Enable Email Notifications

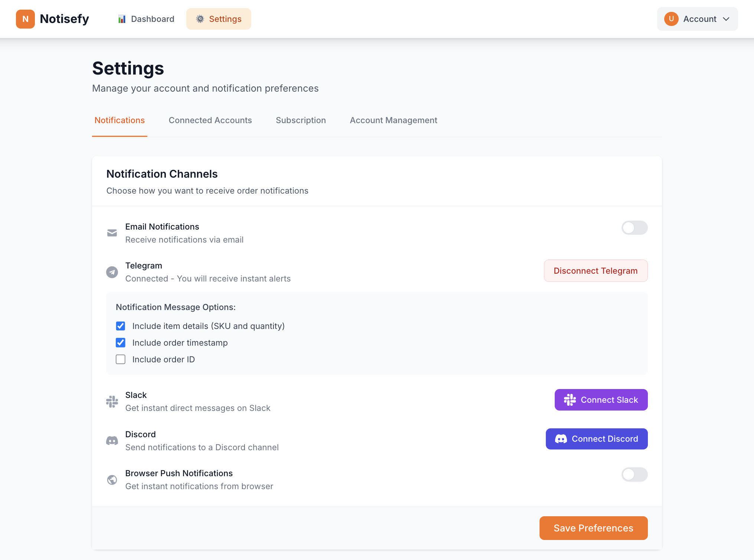[635, 228]
